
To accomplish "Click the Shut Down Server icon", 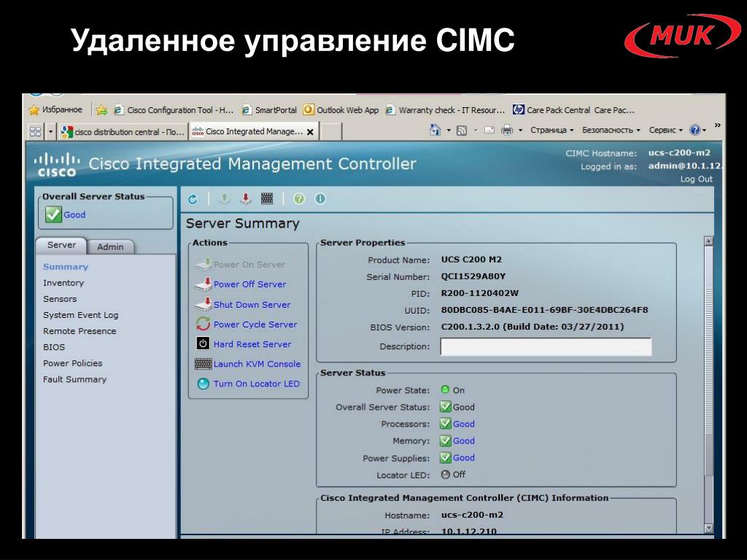I will point(204,304).
